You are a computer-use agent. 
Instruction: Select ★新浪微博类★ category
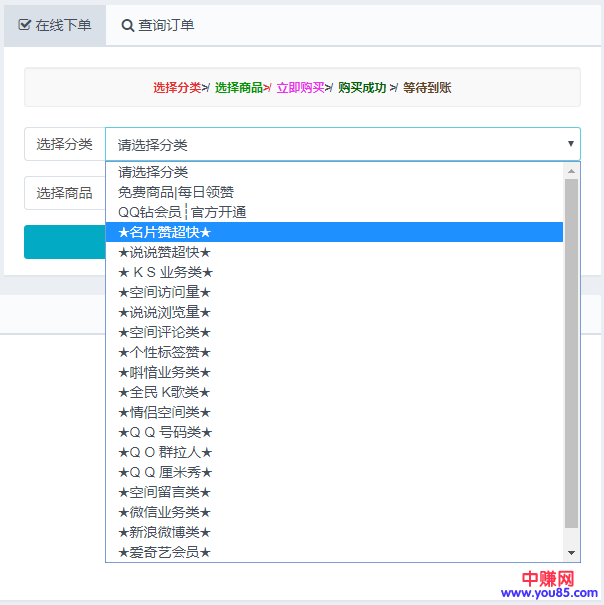pyautogui.click(x=164, y=532)
